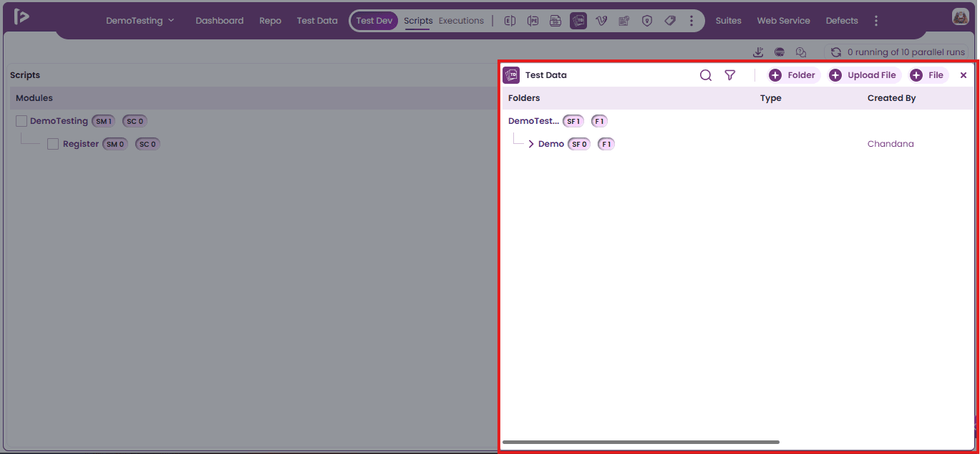Viewport: 980px width, 454px height.
Task: Click the plus Folder button
Action: (793, 75)
